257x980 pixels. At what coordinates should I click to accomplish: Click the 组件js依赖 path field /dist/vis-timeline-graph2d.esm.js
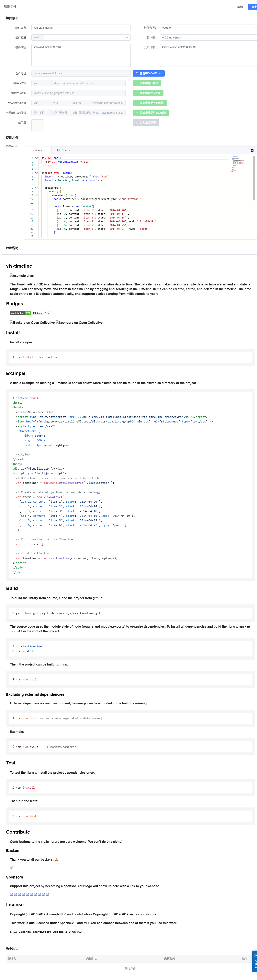[x=88, y=83]
